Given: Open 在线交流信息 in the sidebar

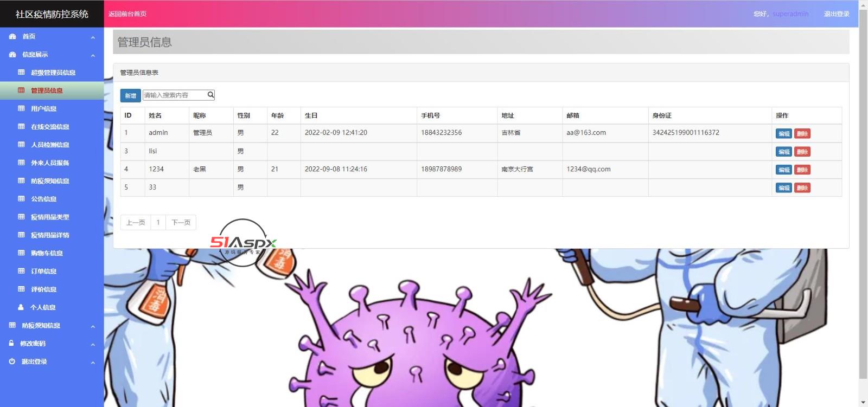Looking at the screenshot, I should pos(50,127).
